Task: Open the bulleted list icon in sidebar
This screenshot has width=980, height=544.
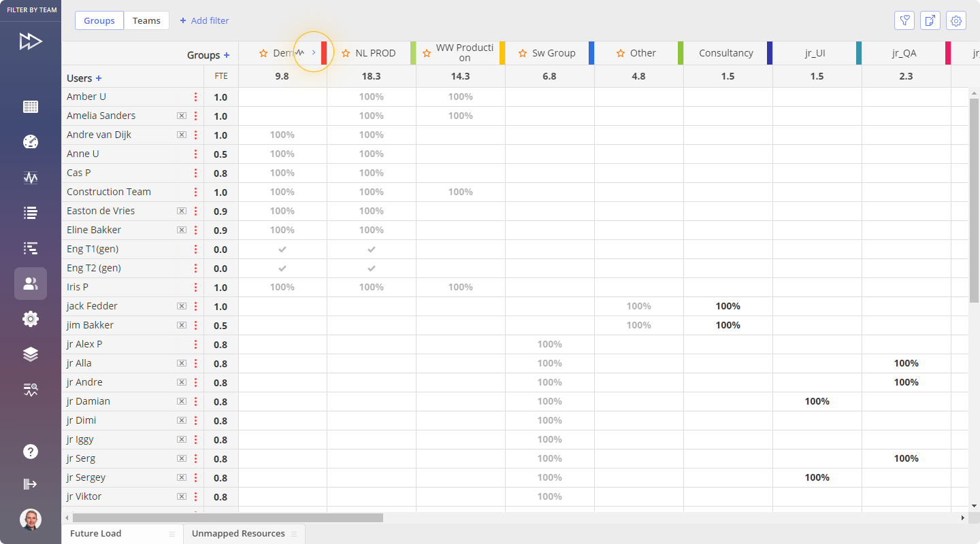Action: click(31, 213)
